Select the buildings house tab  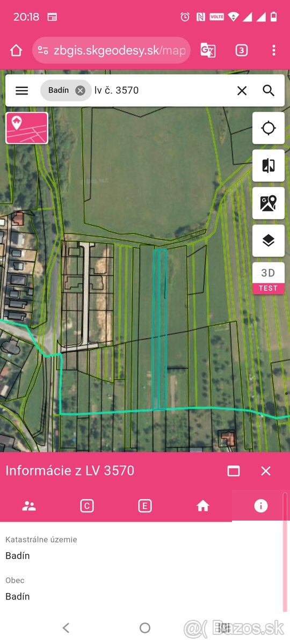pyautogui.click(x=203, y=506)
